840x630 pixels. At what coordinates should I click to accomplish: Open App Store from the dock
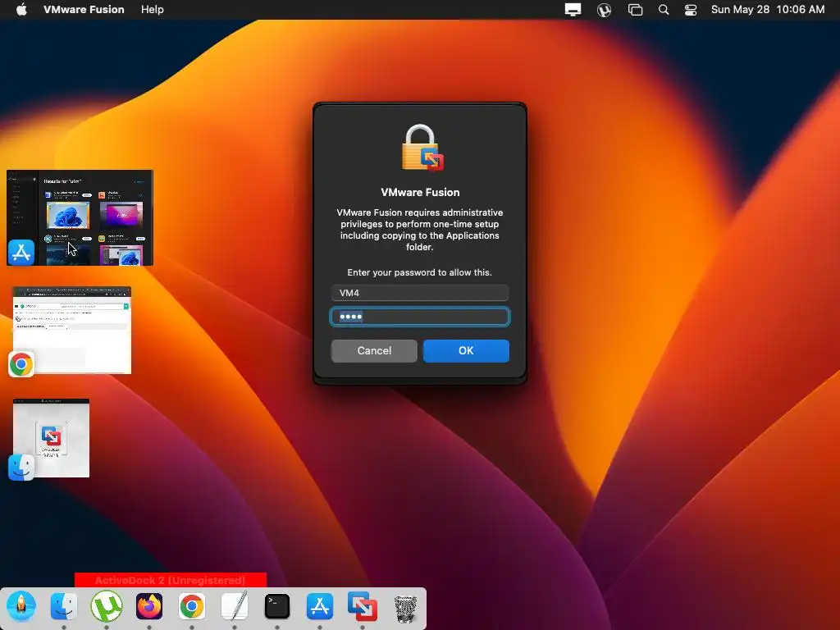pos(320,606)
